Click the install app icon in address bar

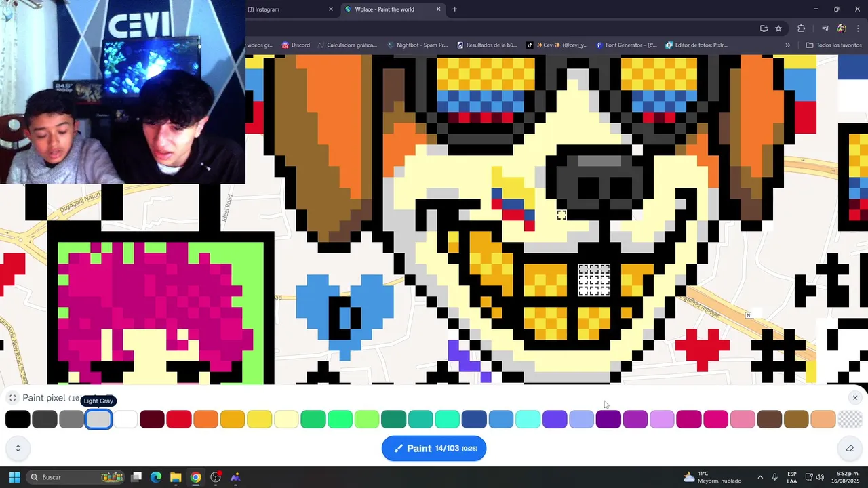coord(764,28)
